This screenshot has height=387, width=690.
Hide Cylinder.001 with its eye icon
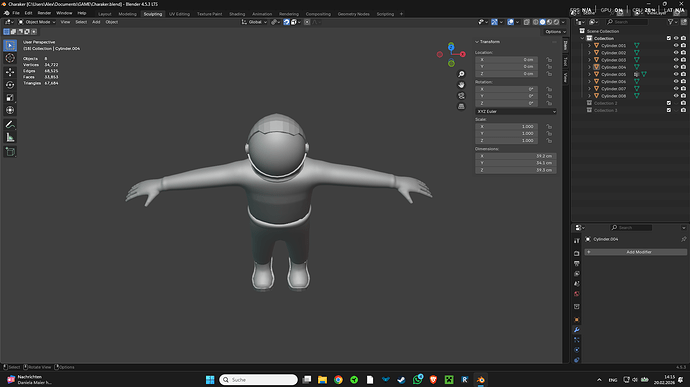pyautogui.click(x=676, y=45)
